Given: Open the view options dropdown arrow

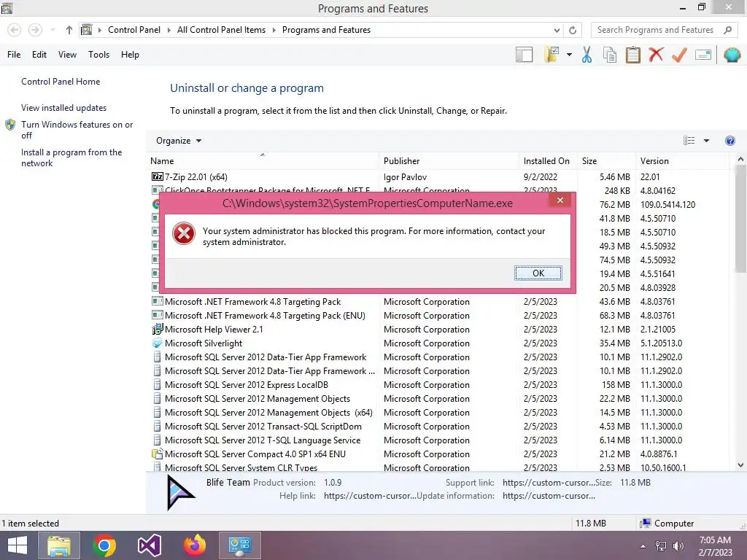Looking at the screenshot, I should [x=706, y=141].
